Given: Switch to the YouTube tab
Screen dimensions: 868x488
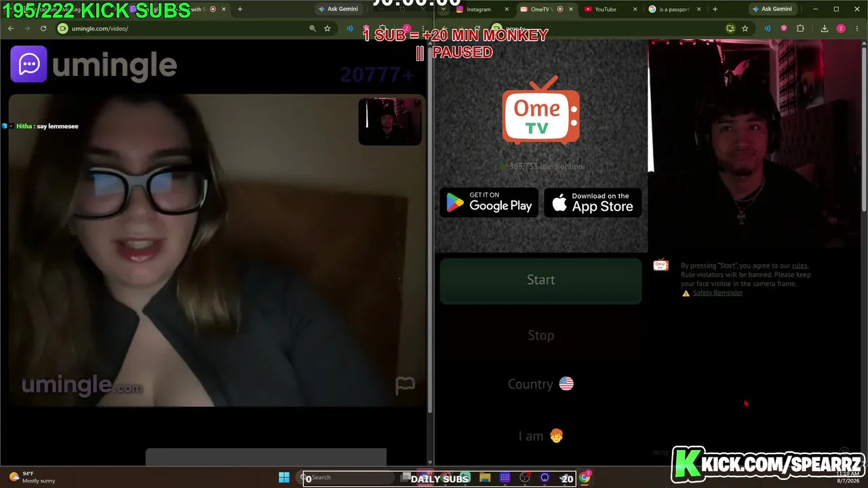Looking at the screenshot, I should pos(606,9).
